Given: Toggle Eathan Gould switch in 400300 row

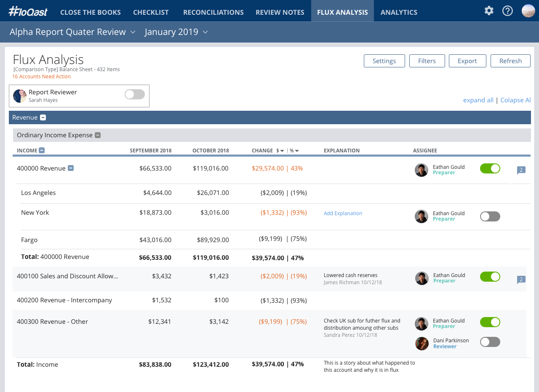Looking at the screenshot, I should [x=490, y=322].
